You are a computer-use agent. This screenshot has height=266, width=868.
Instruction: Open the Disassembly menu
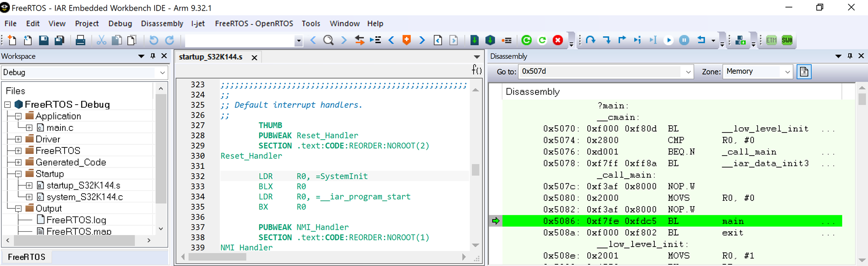162,23
